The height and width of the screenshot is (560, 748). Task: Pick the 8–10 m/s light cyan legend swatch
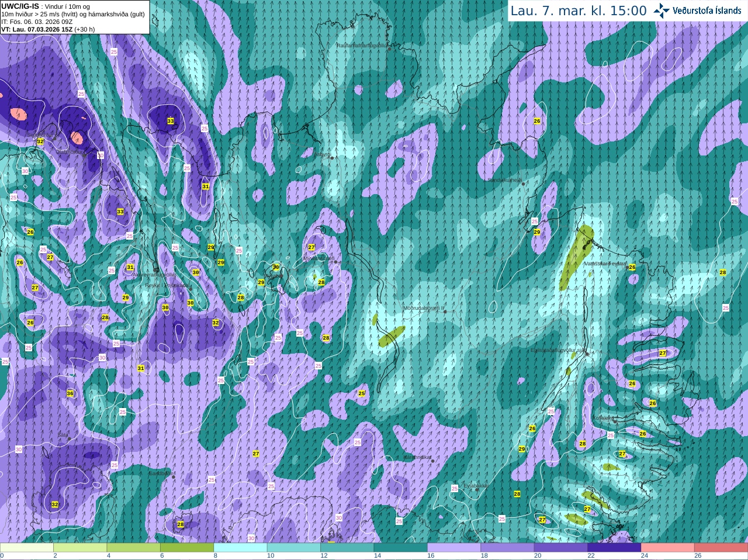click(240, 548)
